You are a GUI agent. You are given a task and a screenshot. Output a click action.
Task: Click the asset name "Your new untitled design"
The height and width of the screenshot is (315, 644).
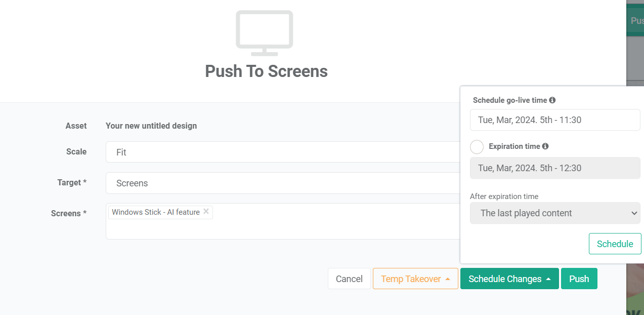coord(151,126)
